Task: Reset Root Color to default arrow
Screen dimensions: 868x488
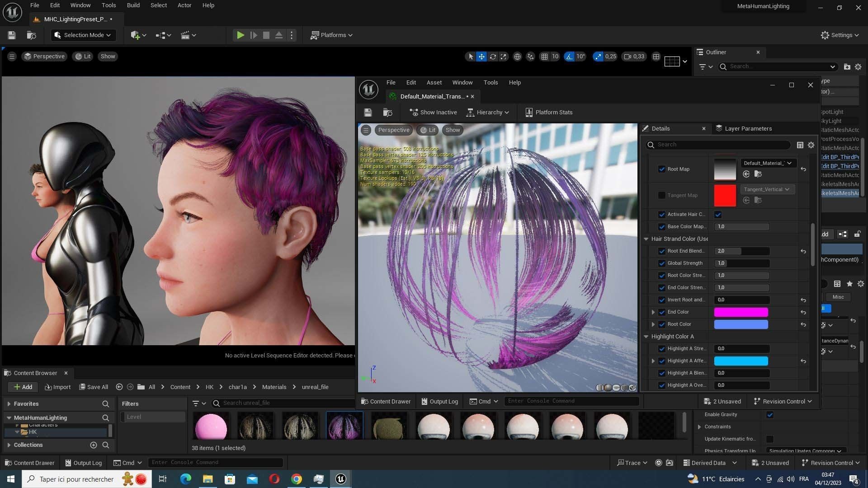Action: 803,324
